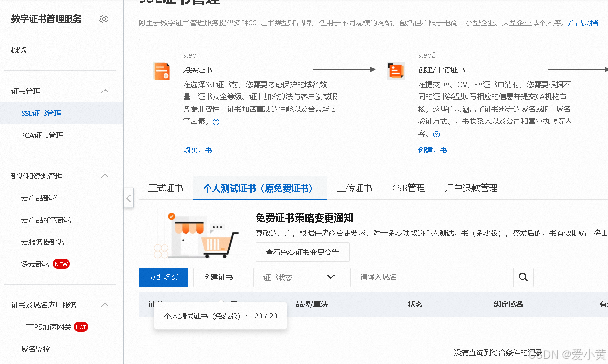The width and height of the screenshot is (608, 364).
Task: Open the help question mark after 等因素
Action: click(216, 122)
